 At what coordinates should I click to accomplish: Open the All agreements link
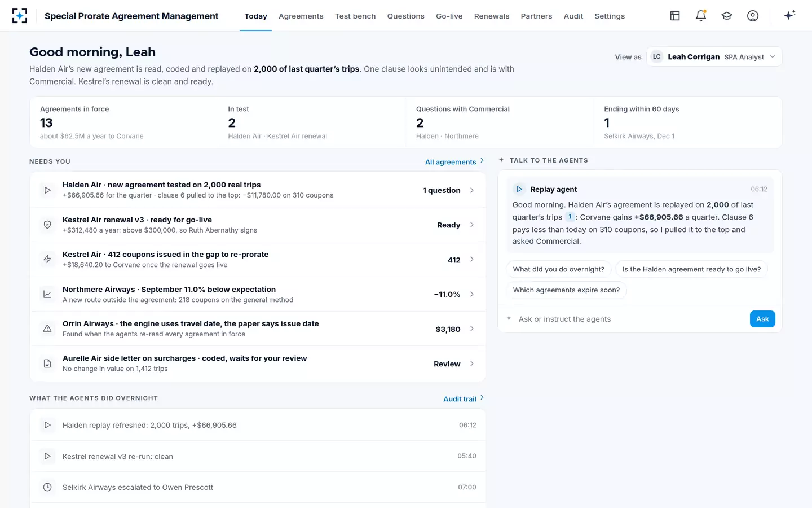pos(454,161)
